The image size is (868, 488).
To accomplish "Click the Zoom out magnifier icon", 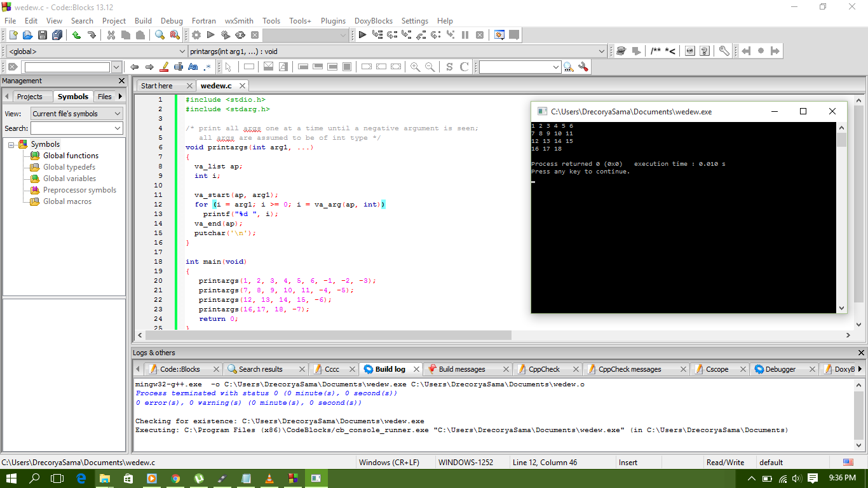I will (x=430, y=67).
